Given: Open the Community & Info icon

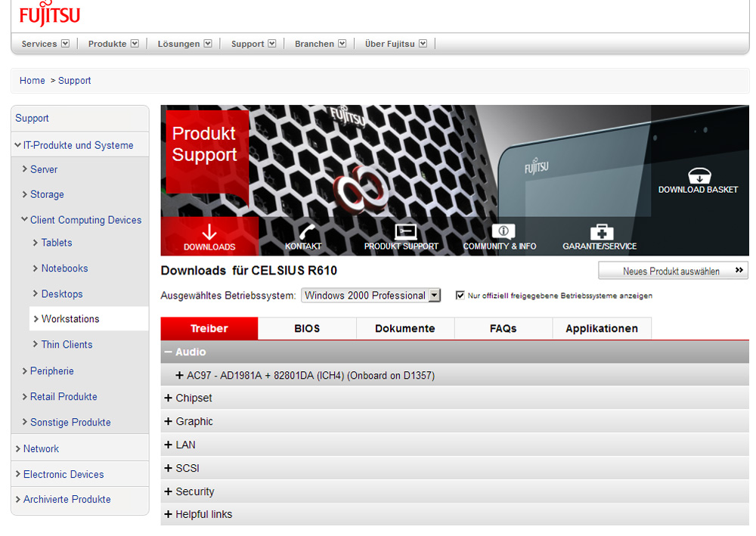Looking at the screenshot, I should tap(503, 231).
